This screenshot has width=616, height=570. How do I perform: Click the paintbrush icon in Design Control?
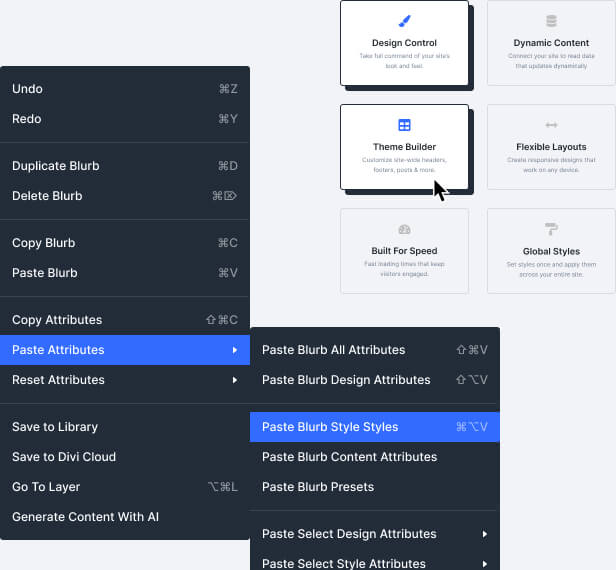coord(404,21)
